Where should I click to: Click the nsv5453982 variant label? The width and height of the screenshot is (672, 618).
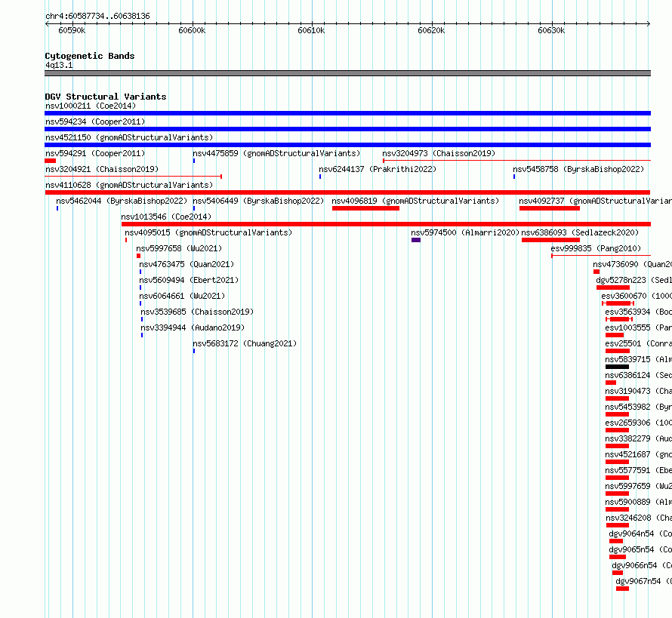(x=638, y=407)
